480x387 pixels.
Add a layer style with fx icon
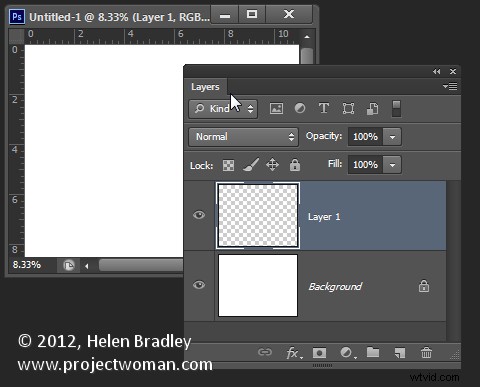[294, 353]
